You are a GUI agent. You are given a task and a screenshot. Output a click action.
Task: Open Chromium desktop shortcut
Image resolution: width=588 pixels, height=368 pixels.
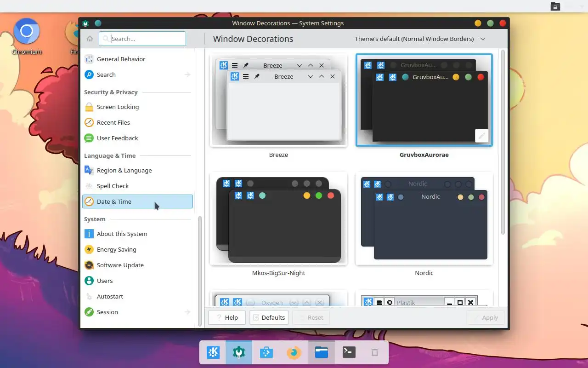[x=27, y=37]
